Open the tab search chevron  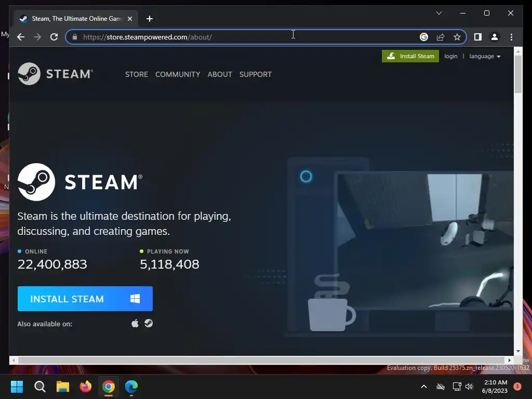coord(438,13)
